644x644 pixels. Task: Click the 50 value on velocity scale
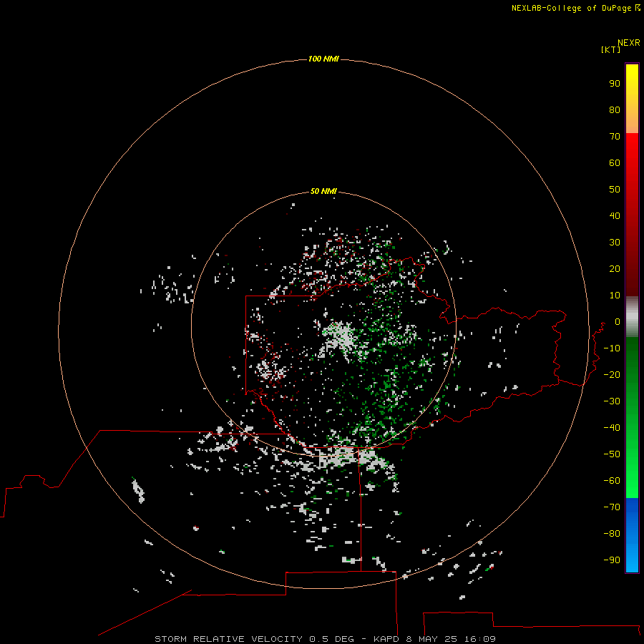click(615, 190)
